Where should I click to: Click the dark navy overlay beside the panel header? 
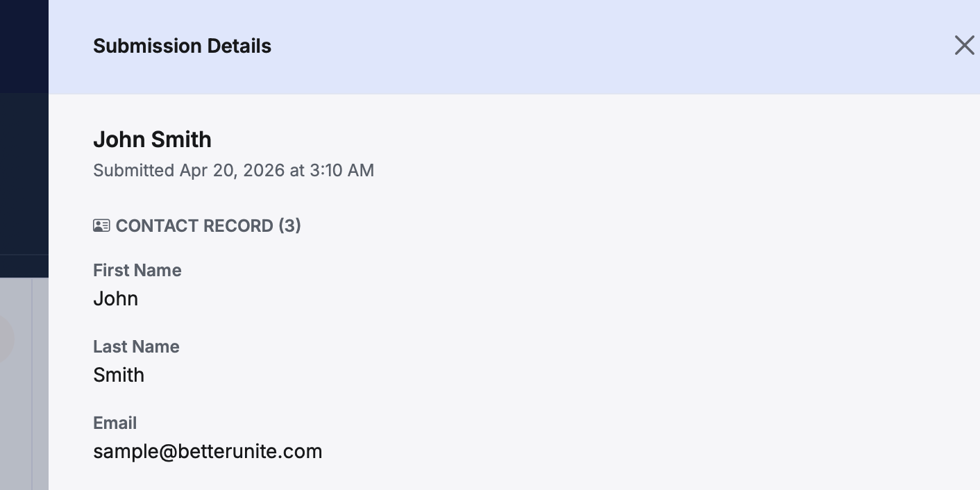(x=24, y=46)
